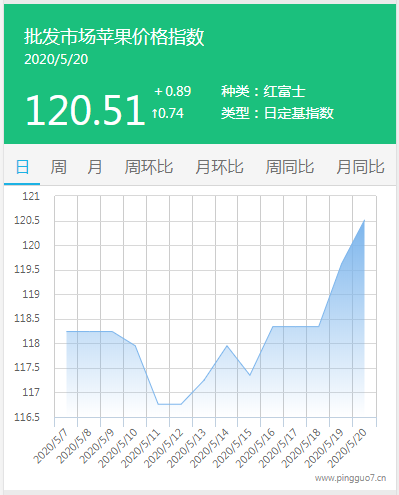This screenshot has height=495, width=399.
Task: Click the 120.5 y-axis label
Action: 27,220
